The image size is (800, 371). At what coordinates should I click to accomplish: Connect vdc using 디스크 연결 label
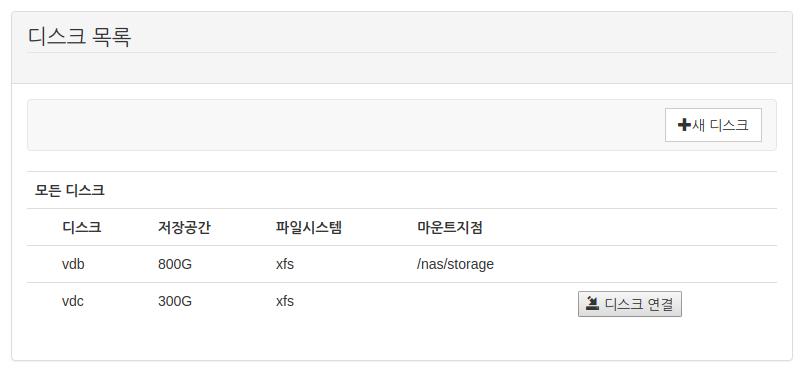pyautogui.click(x=639, y=304)
